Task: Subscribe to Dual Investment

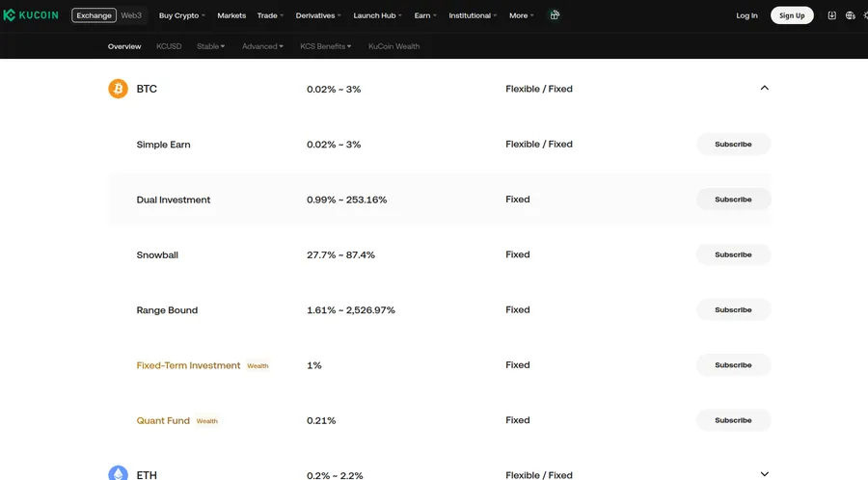Action: click(734, 200)
